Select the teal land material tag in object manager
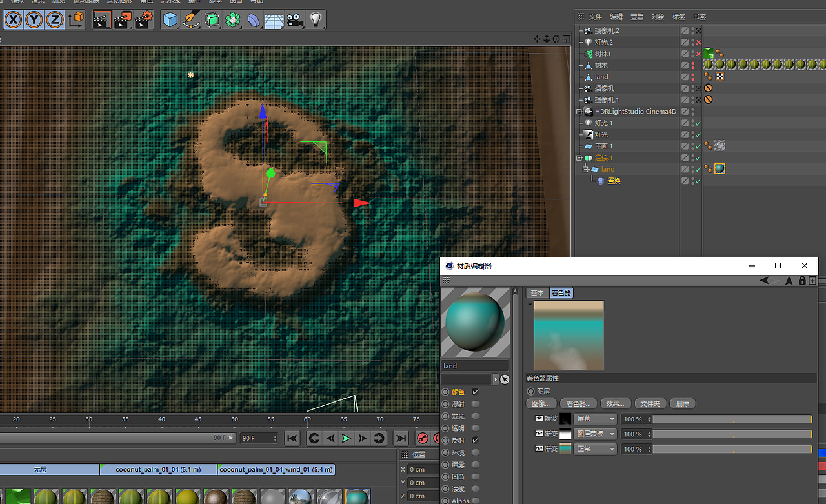The image size is (826, 504). tap(720, 169)
